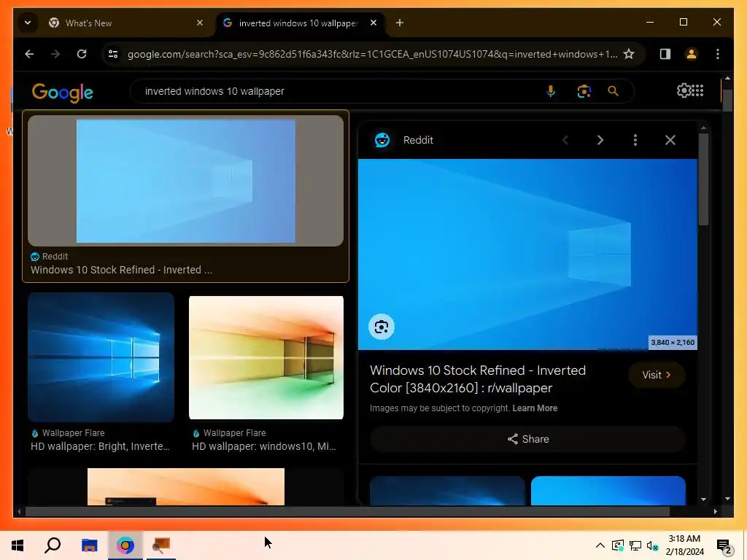Screen dimensions: 747x560
Task: Open File Explorer from taskbar
Action: pos(89,545)
